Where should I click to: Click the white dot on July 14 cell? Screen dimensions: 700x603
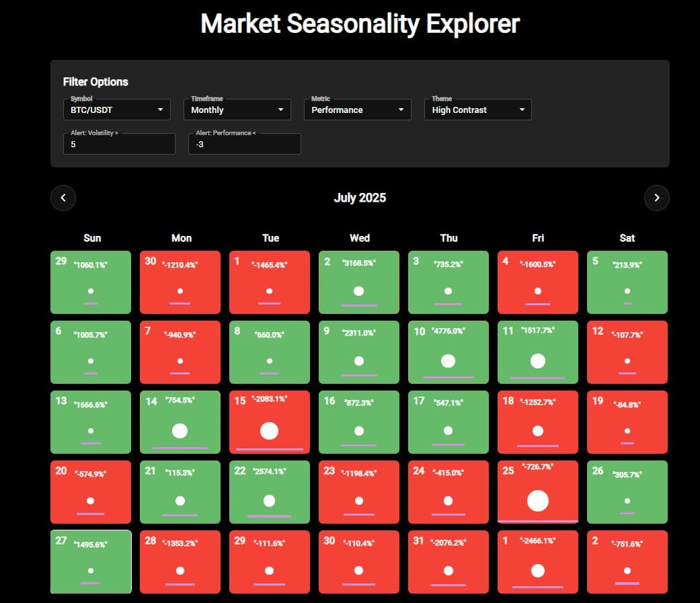(x=180, y=431)
